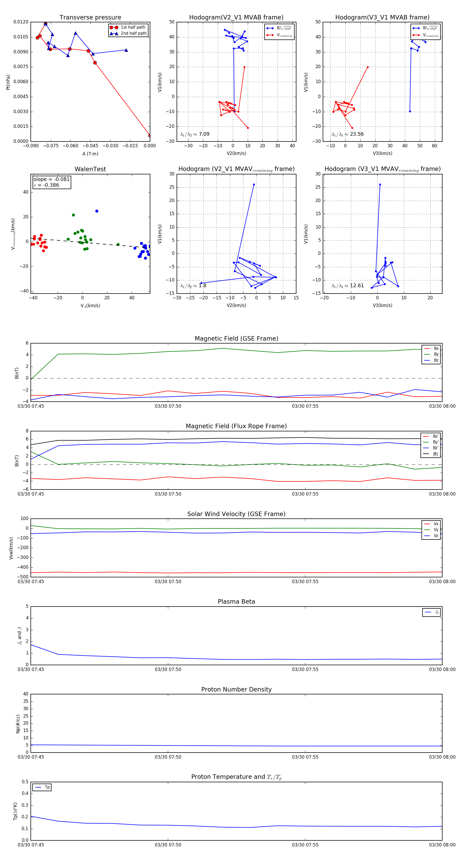Click the 'Proton Temperature and Te/Tp' title
Viewport: 473px width, 868px height.
click(236, 777)
